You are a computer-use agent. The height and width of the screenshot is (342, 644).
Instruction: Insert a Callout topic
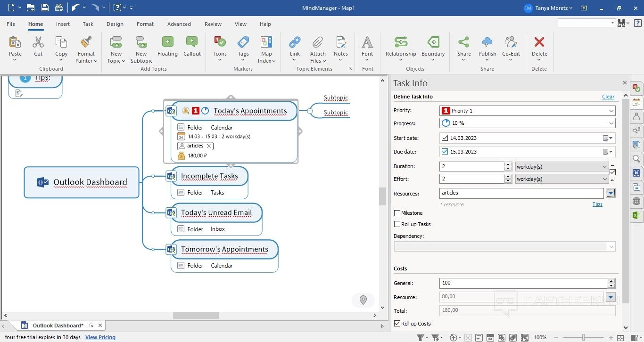point(192,42)
